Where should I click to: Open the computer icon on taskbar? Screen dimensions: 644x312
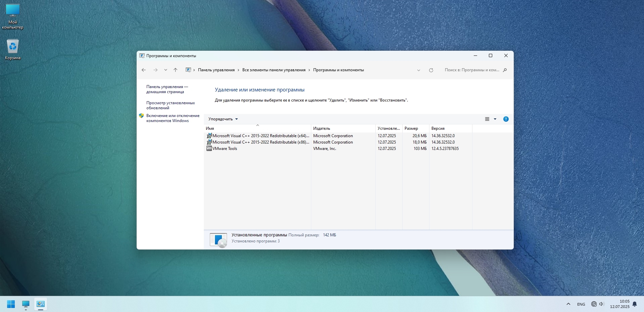click(26, 304)
